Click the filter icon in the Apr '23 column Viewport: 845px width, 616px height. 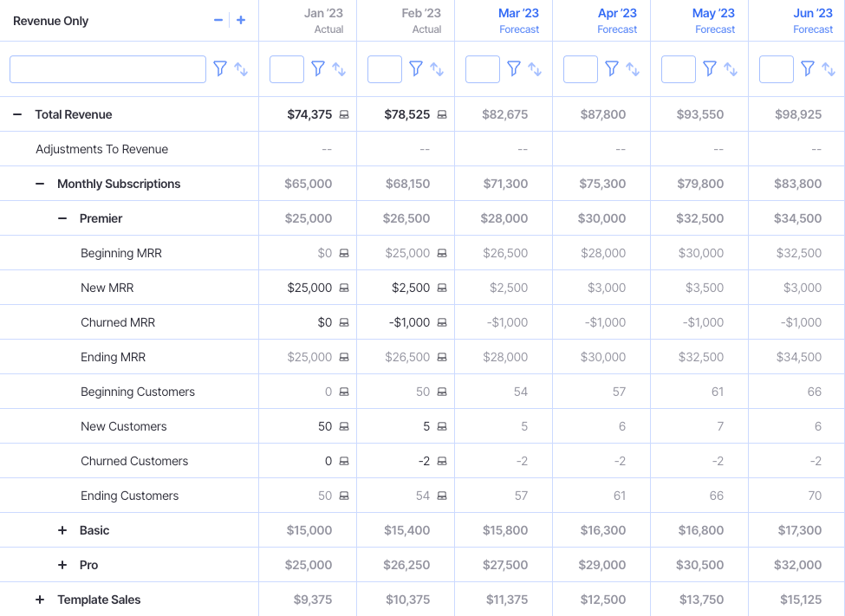tap(612, 69)
